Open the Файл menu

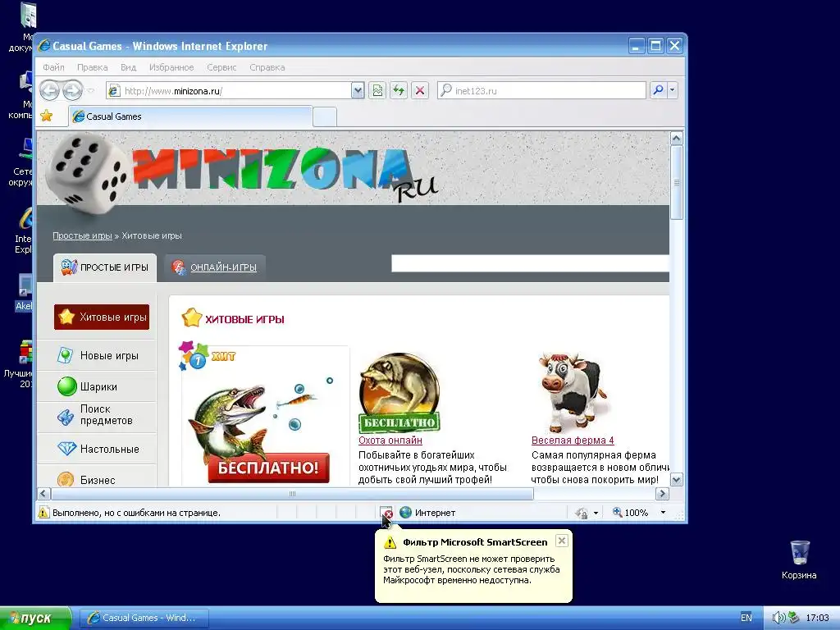[x=53, y=67]
